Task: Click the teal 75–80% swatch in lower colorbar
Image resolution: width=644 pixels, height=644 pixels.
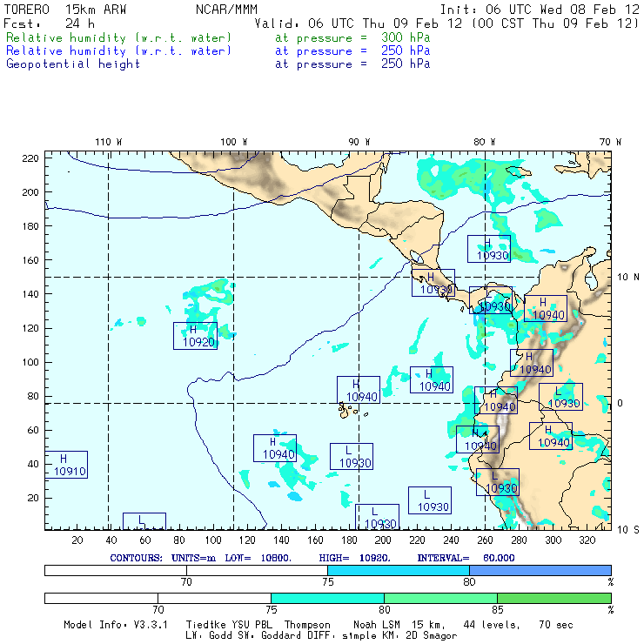Action: point(327,598)
